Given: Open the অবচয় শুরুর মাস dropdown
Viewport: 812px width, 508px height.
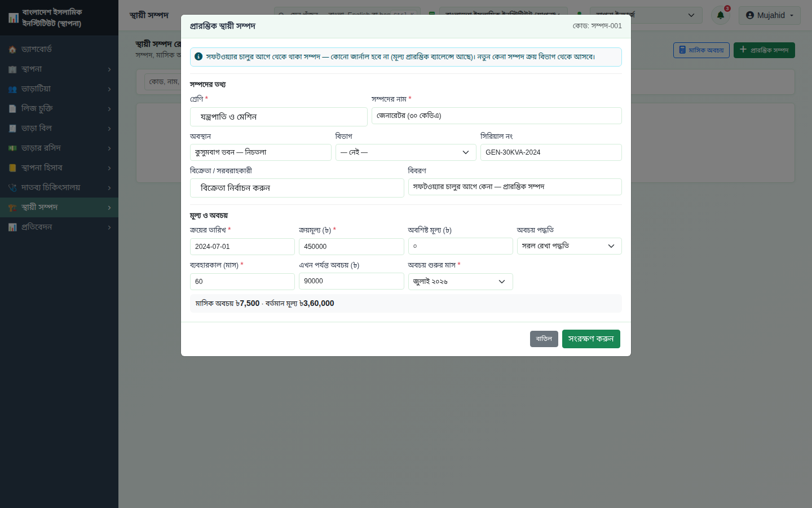Looking at the screenshot, I should click(x=461, y=282).
